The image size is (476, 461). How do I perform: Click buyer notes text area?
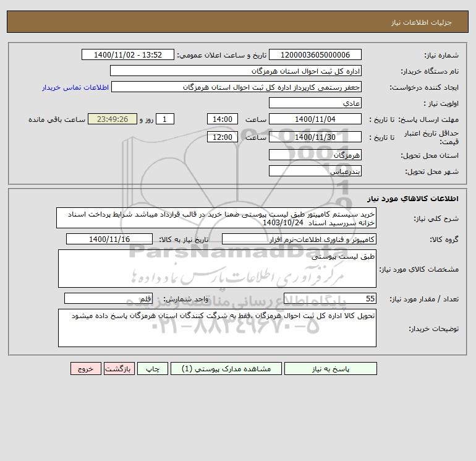(217, 328)
